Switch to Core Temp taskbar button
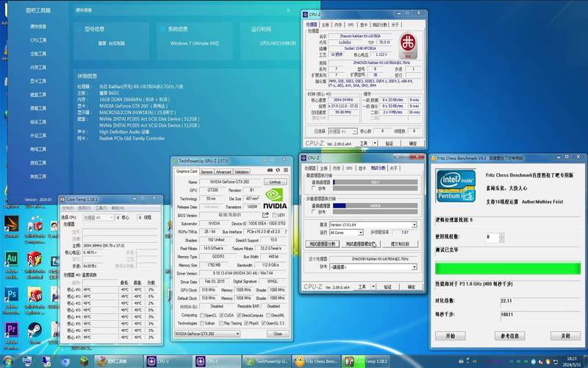Image resolution: width=588 pixels, height=368 pixels. click(366, 361)
